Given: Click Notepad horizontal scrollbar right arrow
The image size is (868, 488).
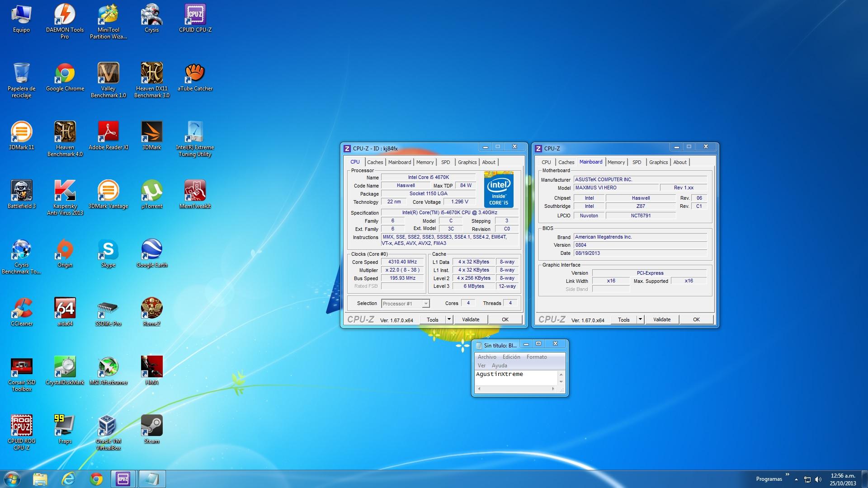Looking at the screenshot, I should coord(553,389).
